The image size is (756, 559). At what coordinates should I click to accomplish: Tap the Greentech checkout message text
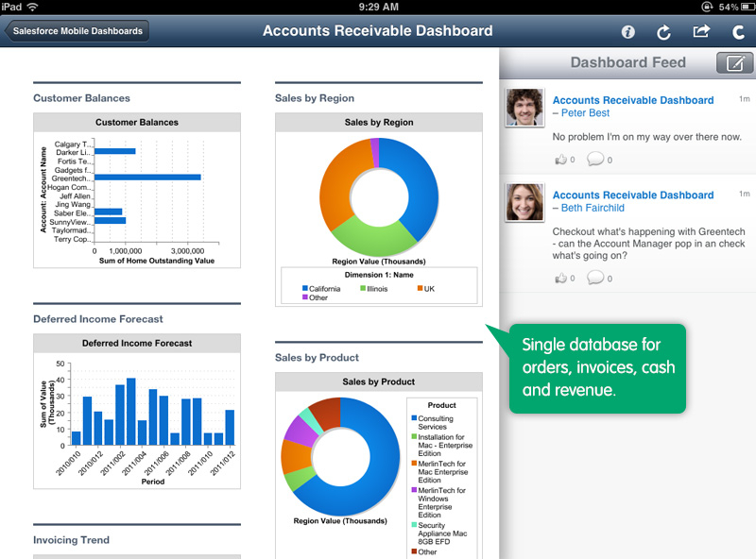tap(648, 244)
